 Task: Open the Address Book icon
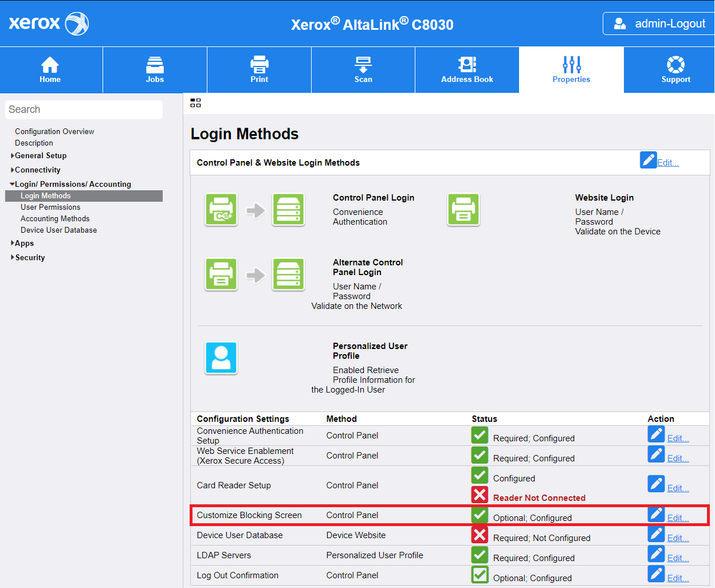467,65
